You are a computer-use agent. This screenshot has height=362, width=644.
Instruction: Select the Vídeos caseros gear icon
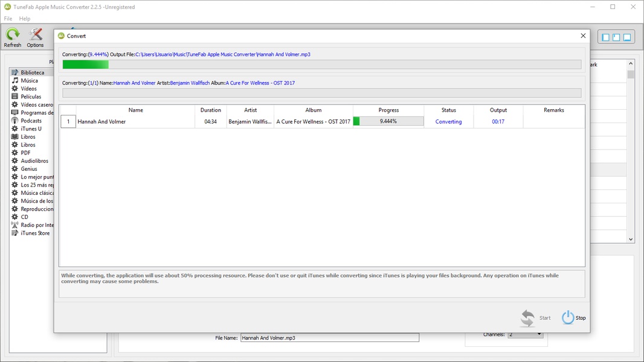tap(14, 104)
